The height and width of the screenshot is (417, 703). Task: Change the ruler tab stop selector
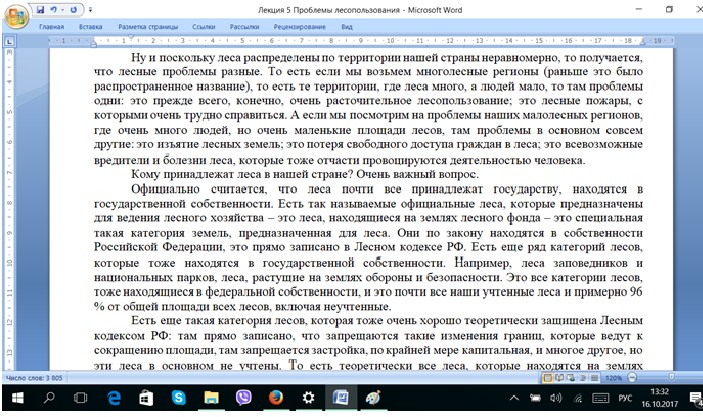[x=9, y=41]
